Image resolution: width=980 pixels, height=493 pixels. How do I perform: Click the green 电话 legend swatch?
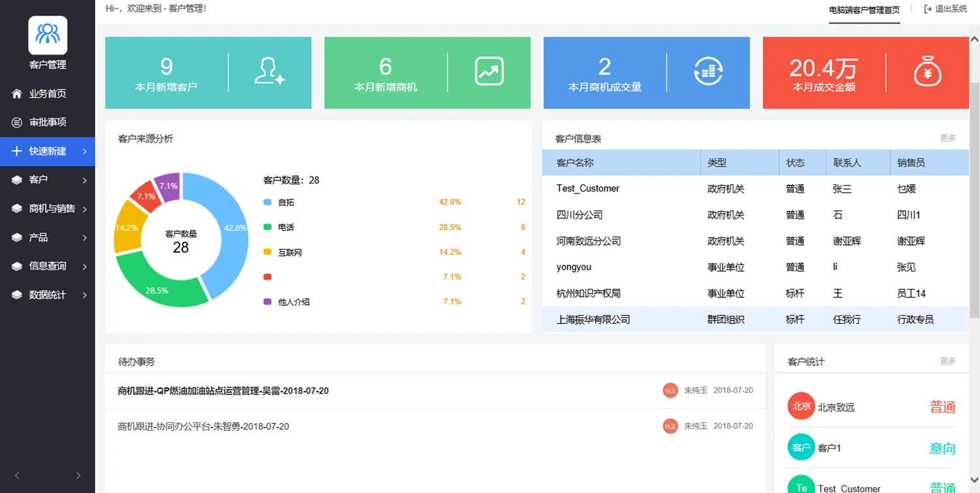click(267, 227)
